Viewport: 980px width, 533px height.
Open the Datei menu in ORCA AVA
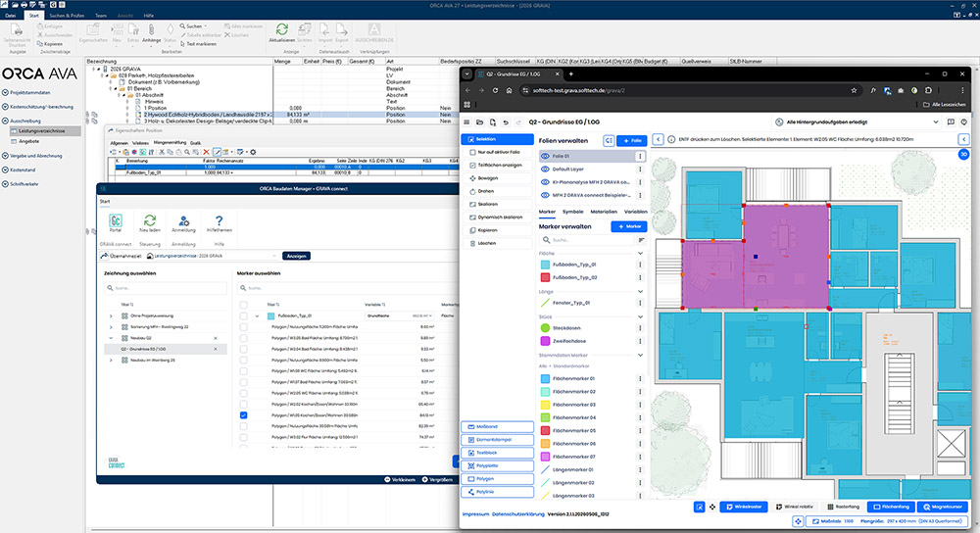click(x=11, y=16)
